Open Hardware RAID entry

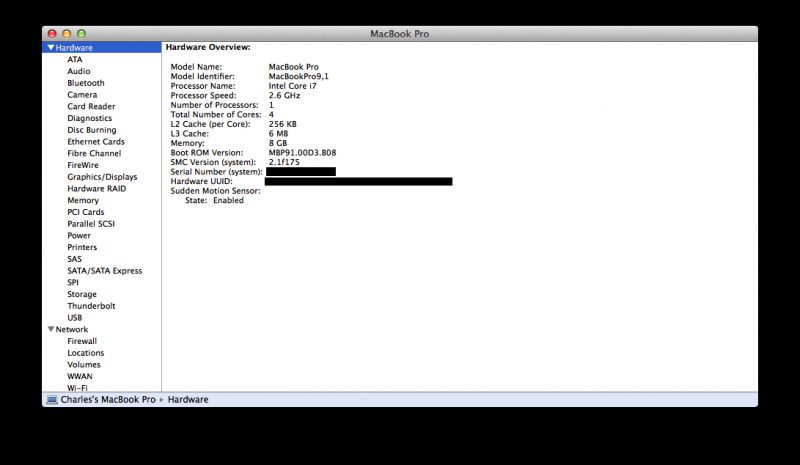click(96, 188)
